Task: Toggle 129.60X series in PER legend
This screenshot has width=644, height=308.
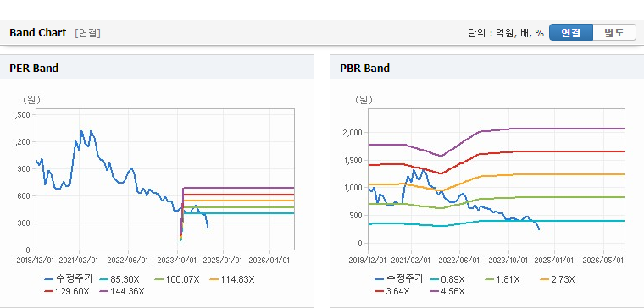Action: tap(67, 291)
